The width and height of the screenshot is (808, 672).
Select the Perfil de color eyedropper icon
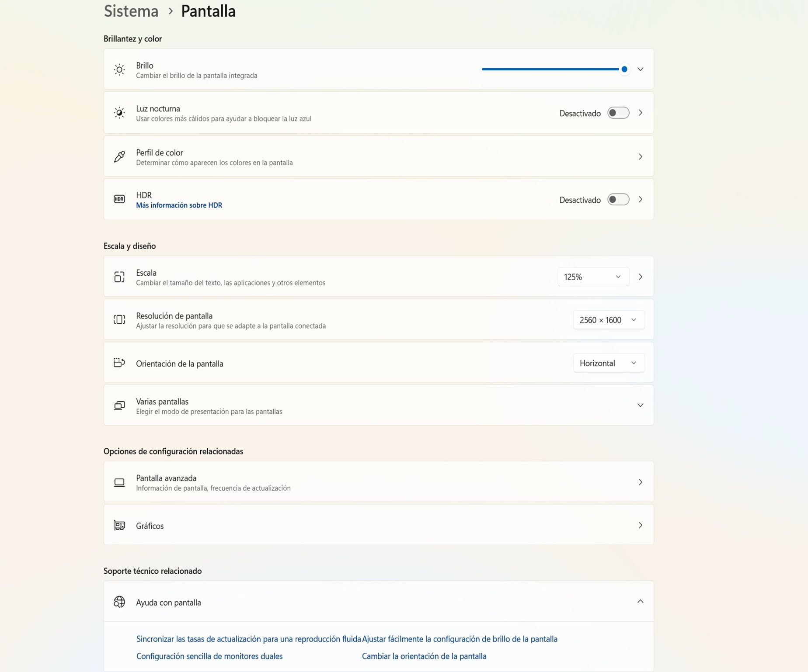(x=119, y=156)
